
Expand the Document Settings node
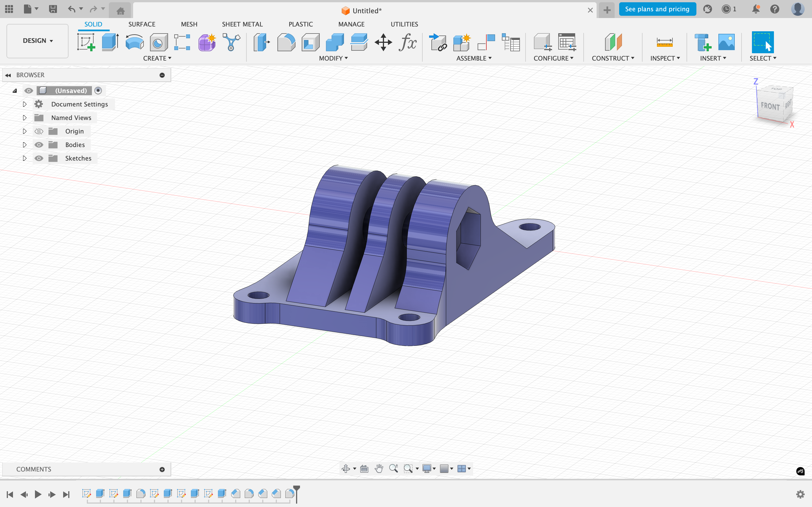(x=25, y=104)
